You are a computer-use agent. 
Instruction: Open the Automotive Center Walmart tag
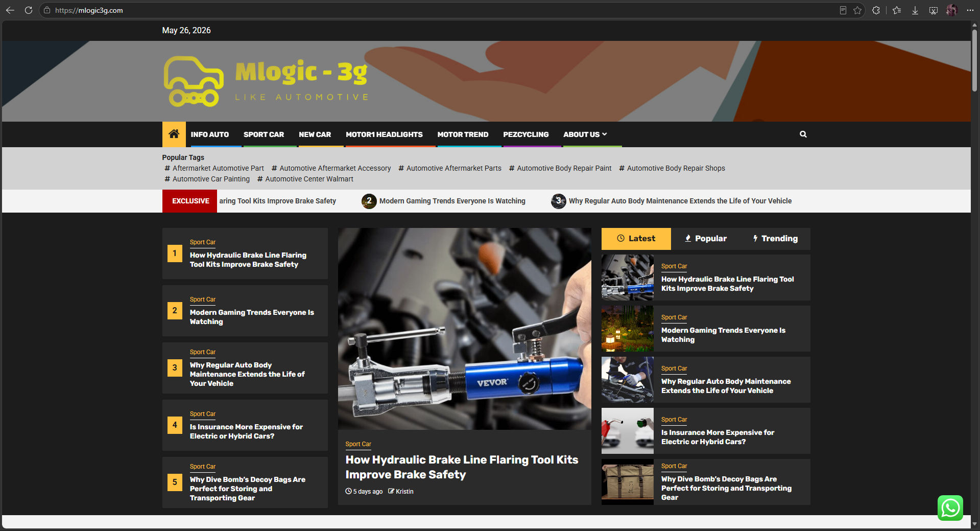[305, 179]
